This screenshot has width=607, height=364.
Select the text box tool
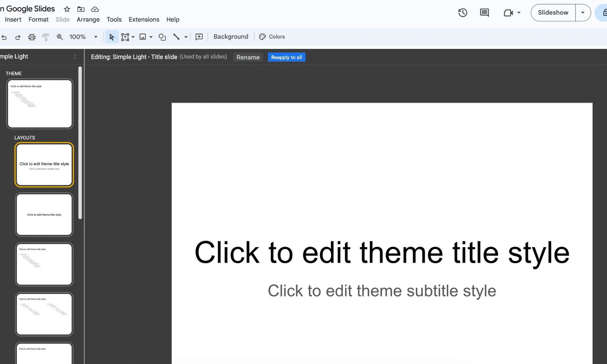125,36
